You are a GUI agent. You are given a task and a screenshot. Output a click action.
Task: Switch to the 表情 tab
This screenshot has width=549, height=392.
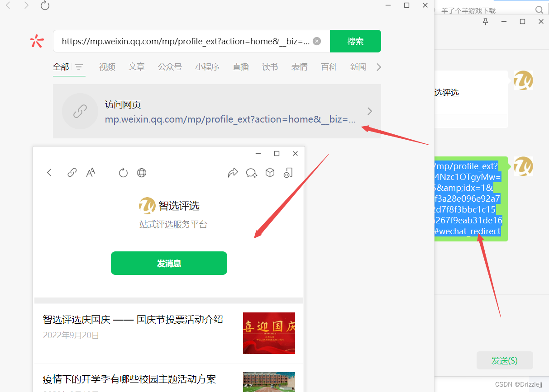coord(300,67)
